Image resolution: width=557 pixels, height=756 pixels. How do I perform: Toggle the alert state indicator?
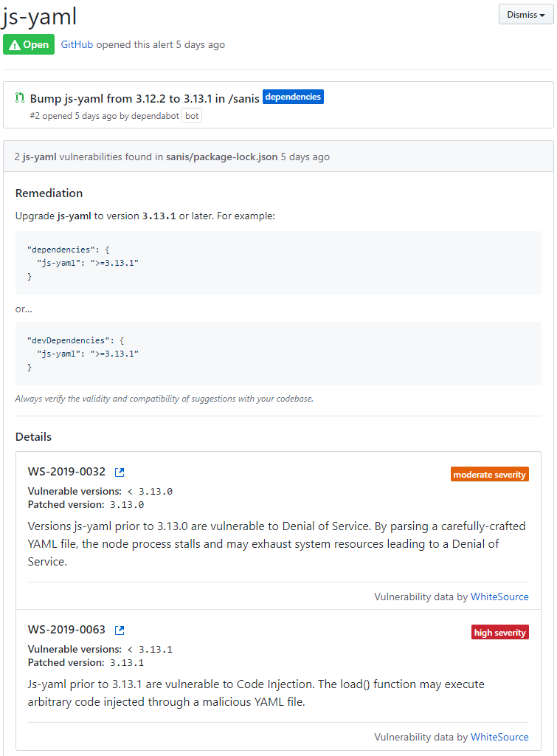pos(29,44)
